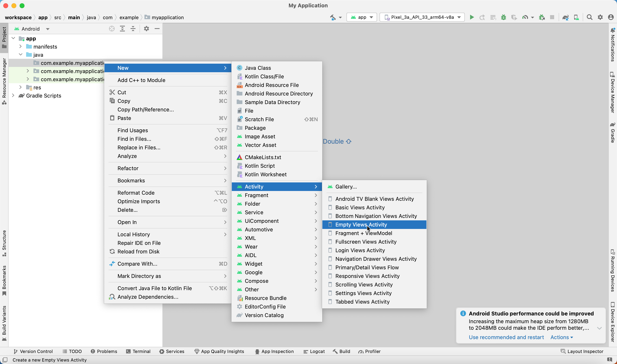Open the Project panel options gear
617x364 pixels.
[x=146, y=29]
